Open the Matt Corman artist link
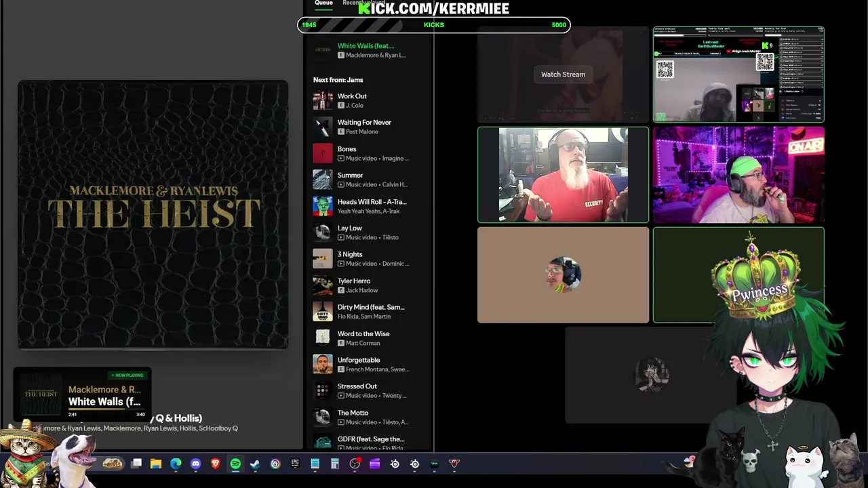868x488 pixels. [363, 344]
